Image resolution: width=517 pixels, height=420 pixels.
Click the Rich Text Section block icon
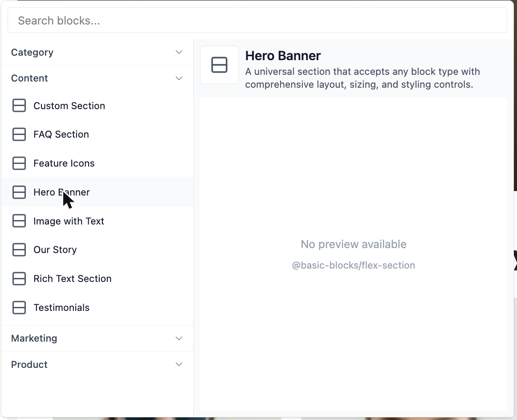19,278
